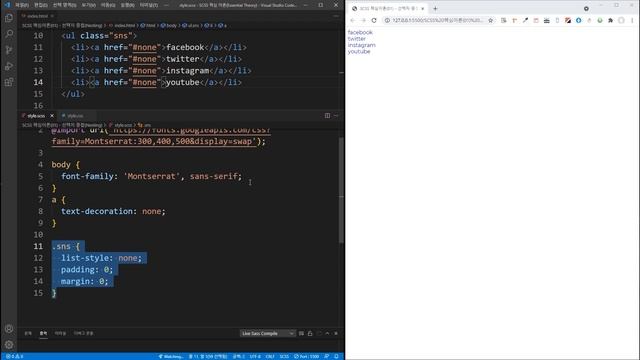Bookmark this page with the star icon
Viewport: 640px width, 360px height.
(x=491, y=20)
